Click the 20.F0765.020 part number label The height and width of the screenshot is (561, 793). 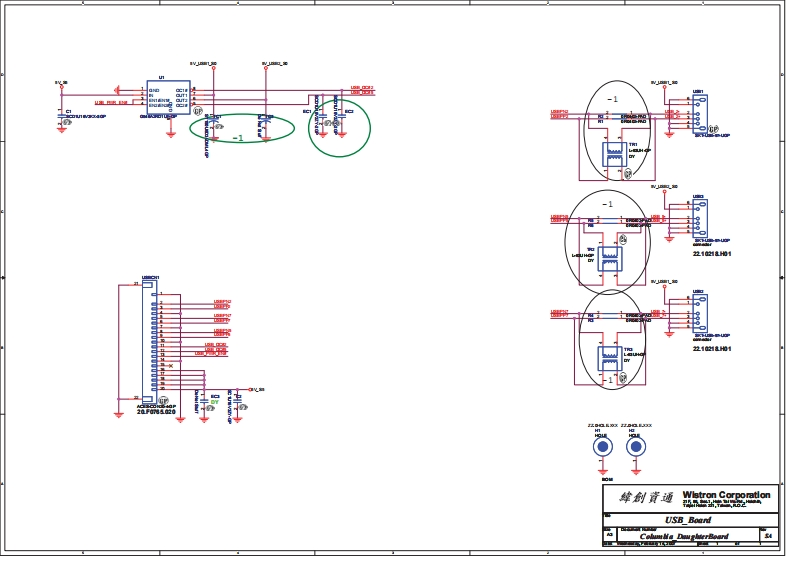point(157,411)
